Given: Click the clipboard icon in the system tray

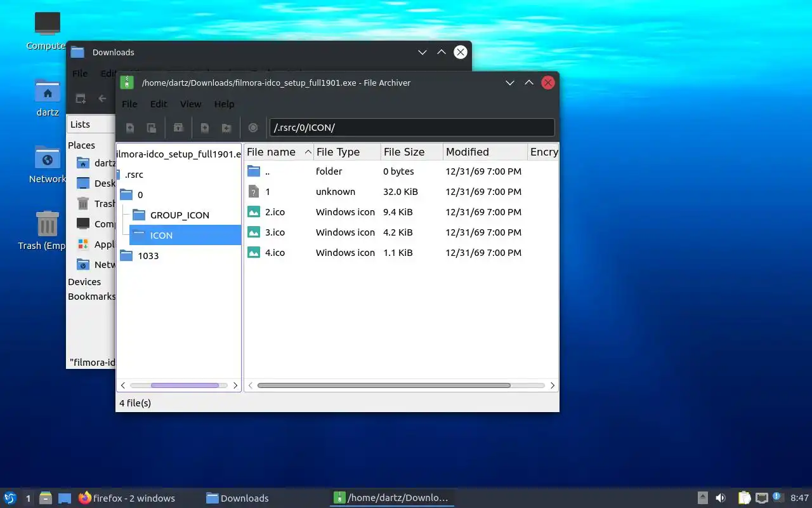Looking at the screenshot, I should click(x=744, y=498).
